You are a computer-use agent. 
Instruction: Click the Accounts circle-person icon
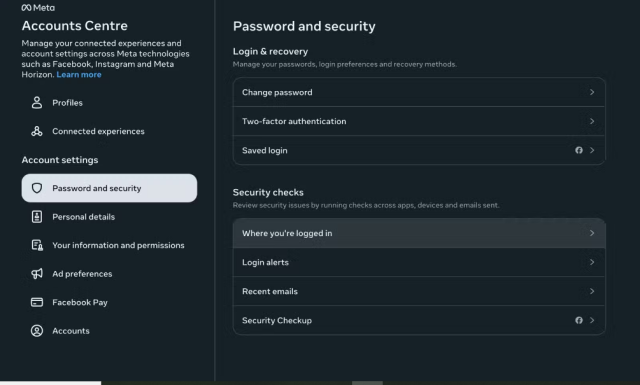tap(37, 331)
